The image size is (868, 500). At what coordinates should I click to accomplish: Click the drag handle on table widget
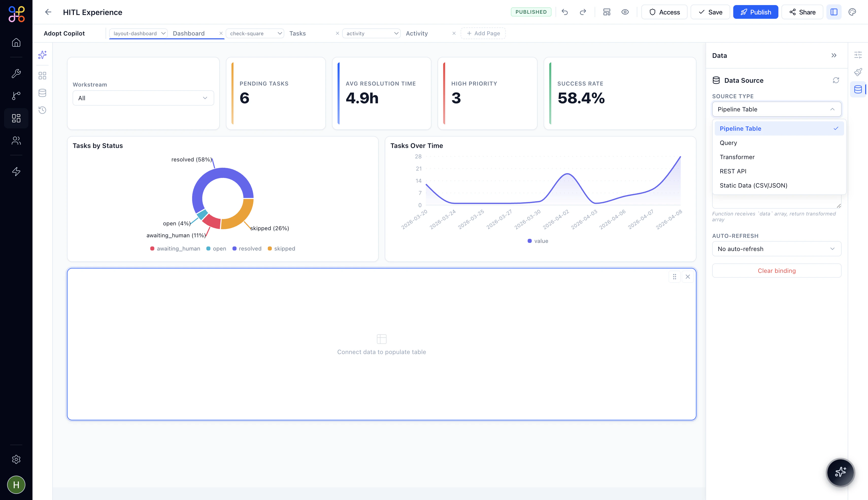click(674, 277)
